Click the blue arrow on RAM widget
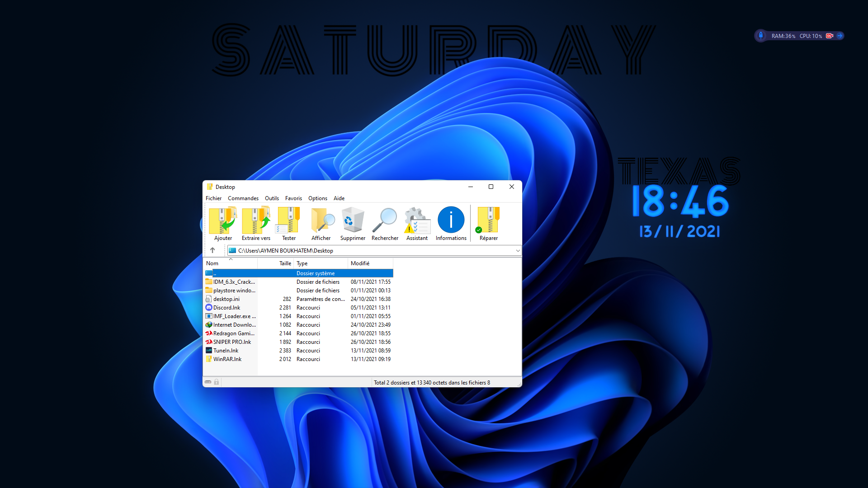The width and height of the screenshot is (868, 488). [x=840, y=36]
